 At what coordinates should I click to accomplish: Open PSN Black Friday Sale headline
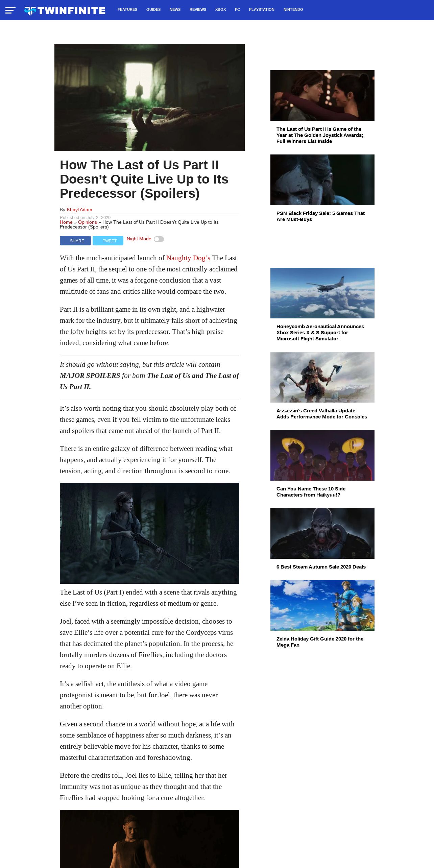pyautogui.click(x=320, y=216)
